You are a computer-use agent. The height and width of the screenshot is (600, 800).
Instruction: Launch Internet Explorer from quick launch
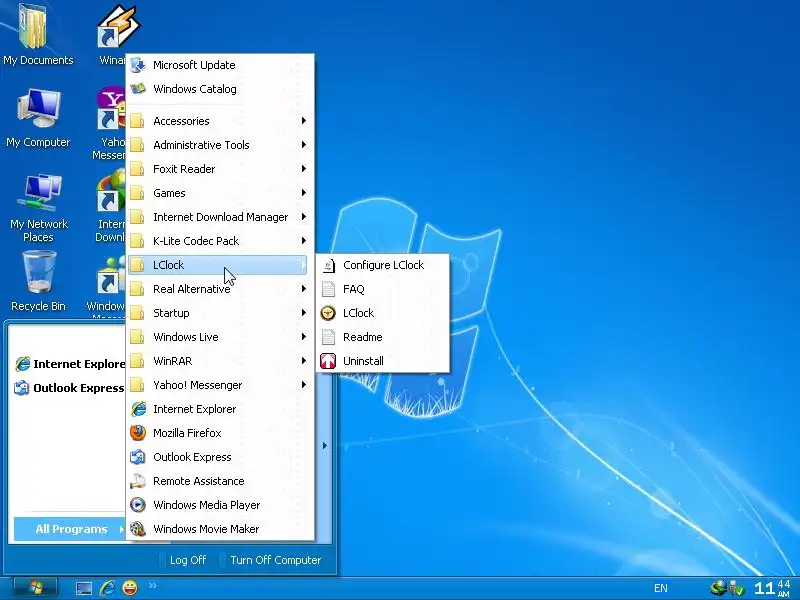[107, 588]
